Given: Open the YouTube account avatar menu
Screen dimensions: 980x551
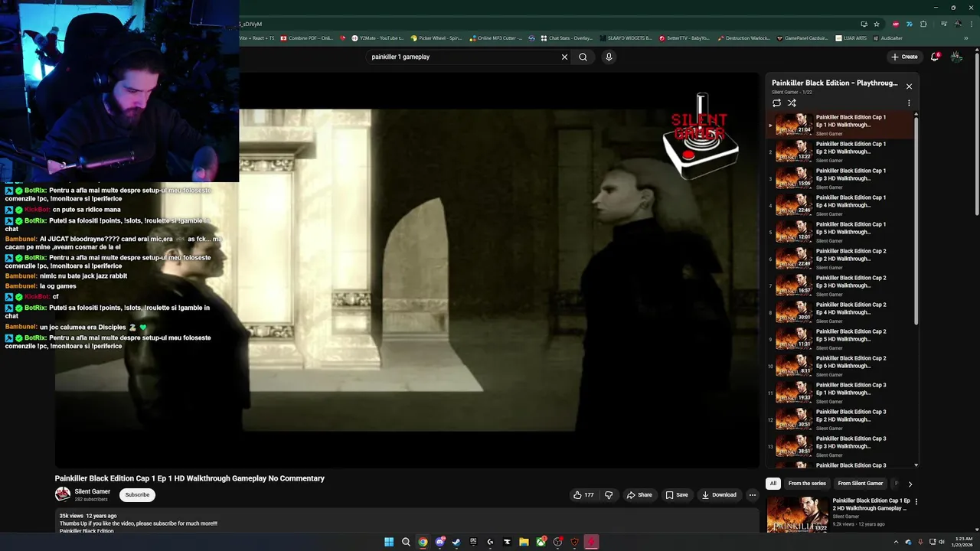Looking at the screenshot, I should (x=956, y=57).
